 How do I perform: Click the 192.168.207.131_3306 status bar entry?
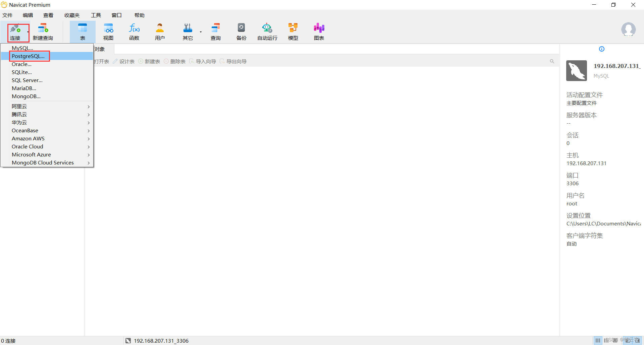(157, 341)
